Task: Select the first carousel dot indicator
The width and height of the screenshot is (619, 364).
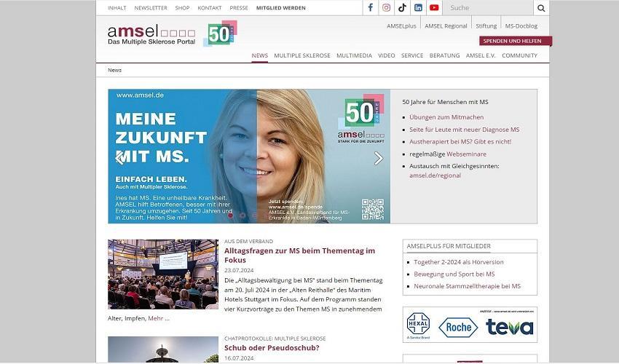Action: point(231,215)
